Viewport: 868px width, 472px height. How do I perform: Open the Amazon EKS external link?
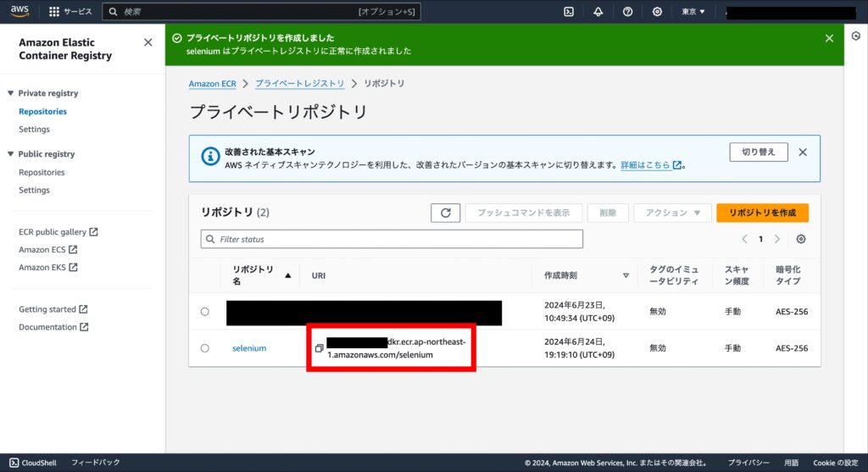pos(48,267)
